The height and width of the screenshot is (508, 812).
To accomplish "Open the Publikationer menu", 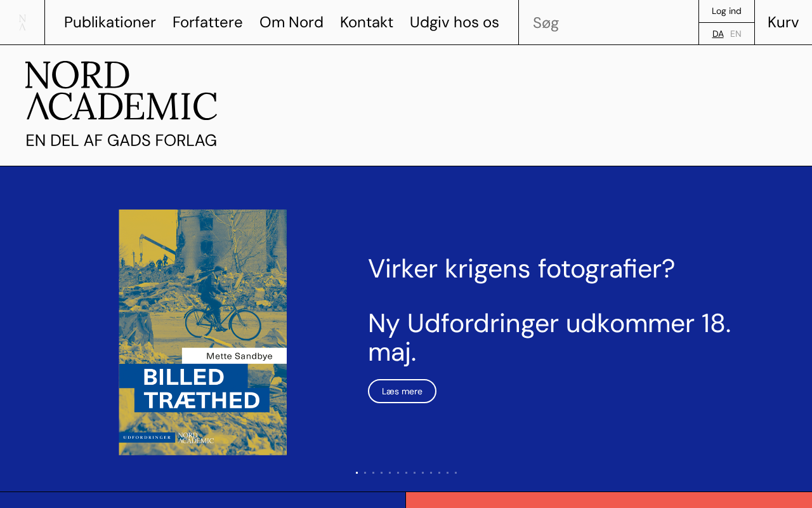I will click(x=110, y=22).
